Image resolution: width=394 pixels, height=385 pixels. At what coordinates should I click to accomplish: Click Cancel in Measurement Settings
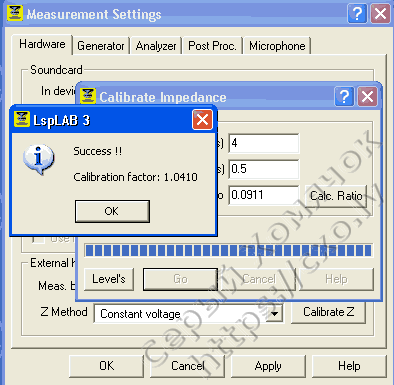click(187, 366)
